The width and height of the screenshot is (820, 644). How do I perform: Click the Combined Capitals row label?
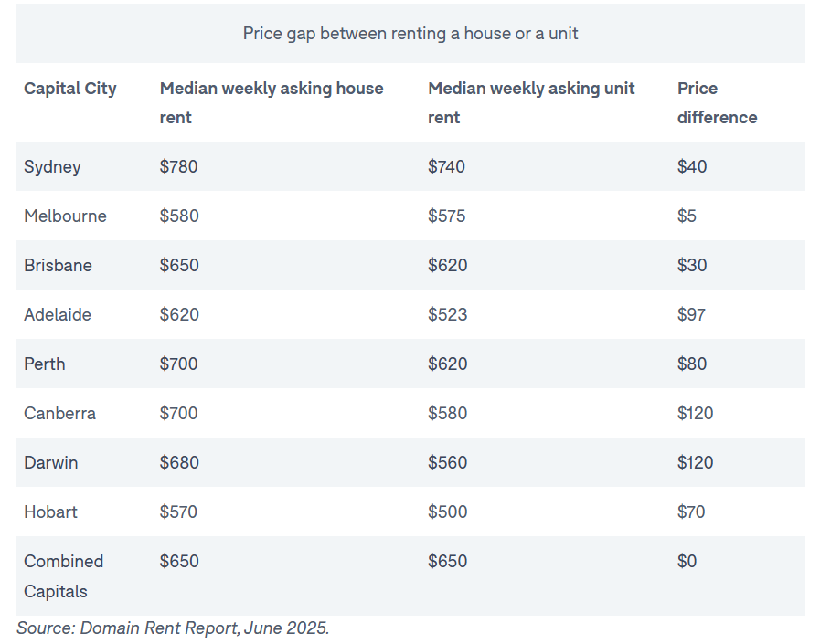[x=64, y=576]
